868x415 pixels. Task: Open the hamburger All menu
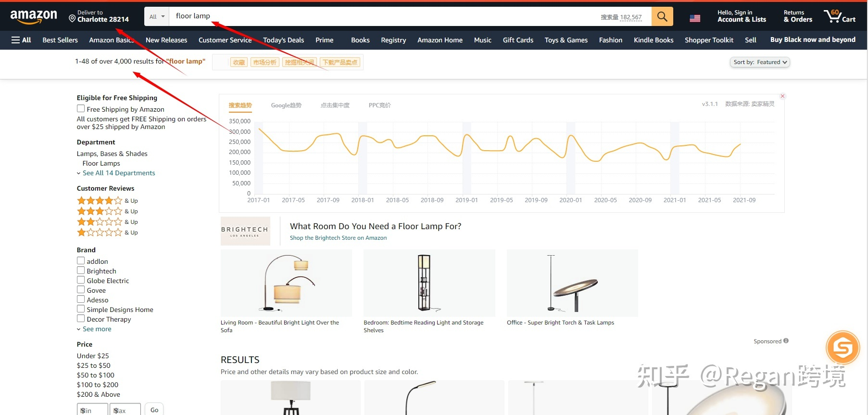tap(21, 40)
